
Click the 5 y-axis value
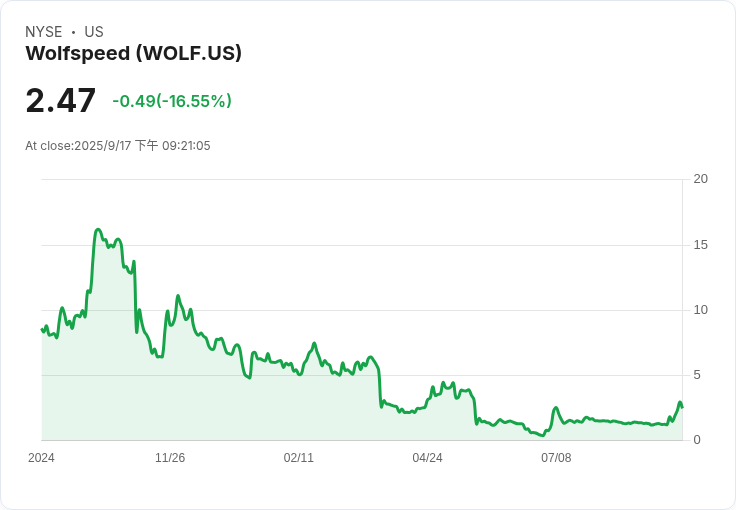click(x=697, y=375)
